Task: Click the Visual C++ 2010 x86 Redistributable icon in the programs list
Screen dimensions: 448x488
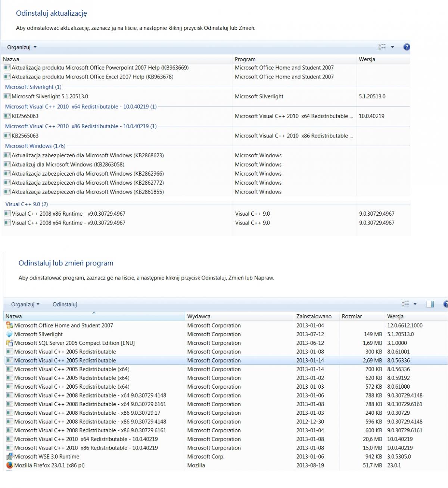Action: click(9, 448)
